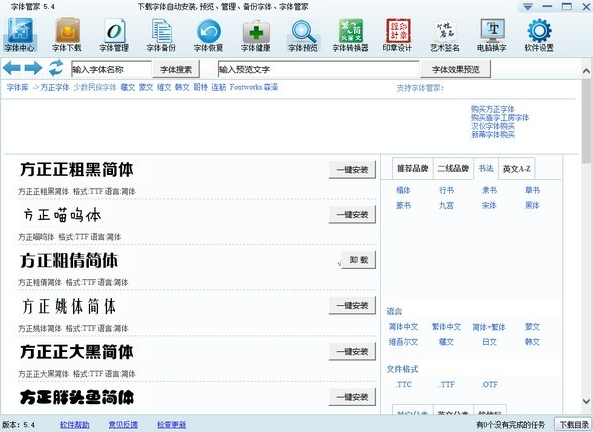This screenshot has width=593, height=432.
Task: Click the 下载目录 button
Action: (x=574, y=425)
